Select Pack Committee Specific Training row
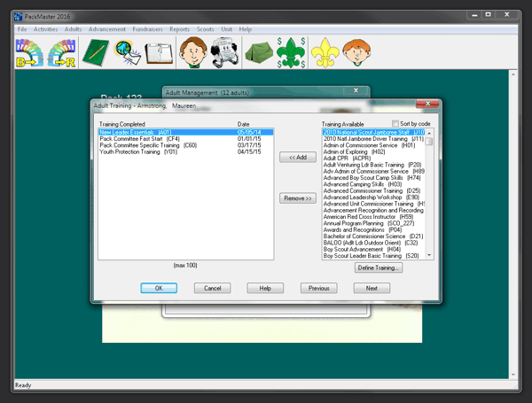This screenshot has width=532, height=403. click(186, 145)
